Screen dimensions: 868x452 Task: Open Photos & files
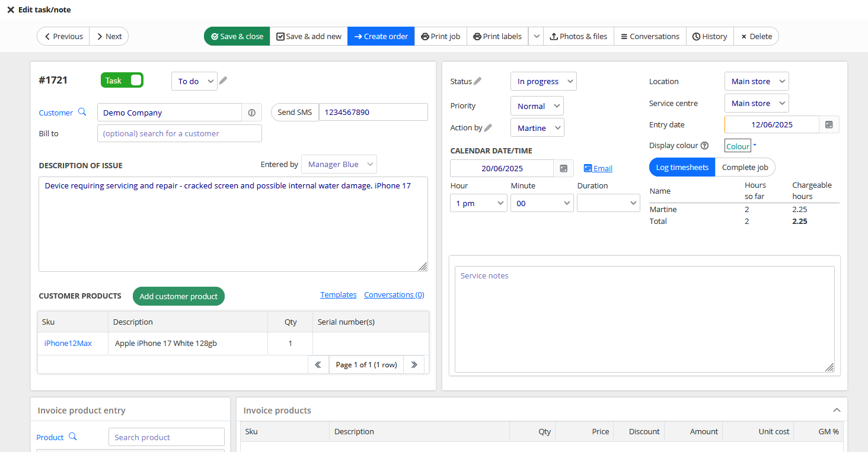click(579, 36)
